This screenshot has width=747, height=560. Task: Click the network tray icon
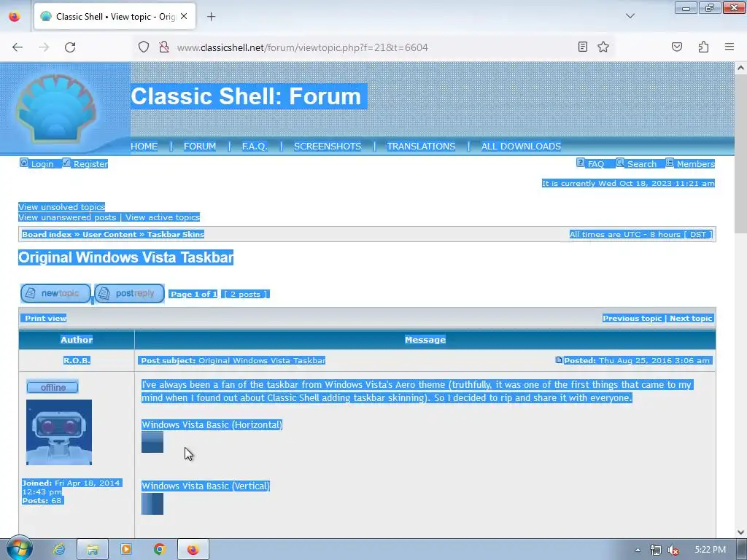[x=656, y=550]
